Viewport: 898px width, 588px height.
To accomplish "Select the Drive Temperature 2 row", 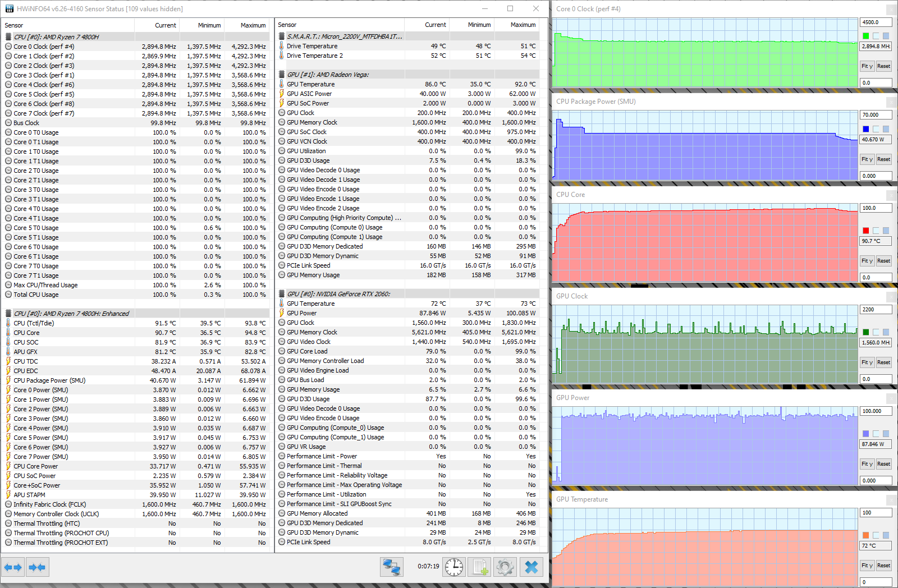I will tap(408, 56).
